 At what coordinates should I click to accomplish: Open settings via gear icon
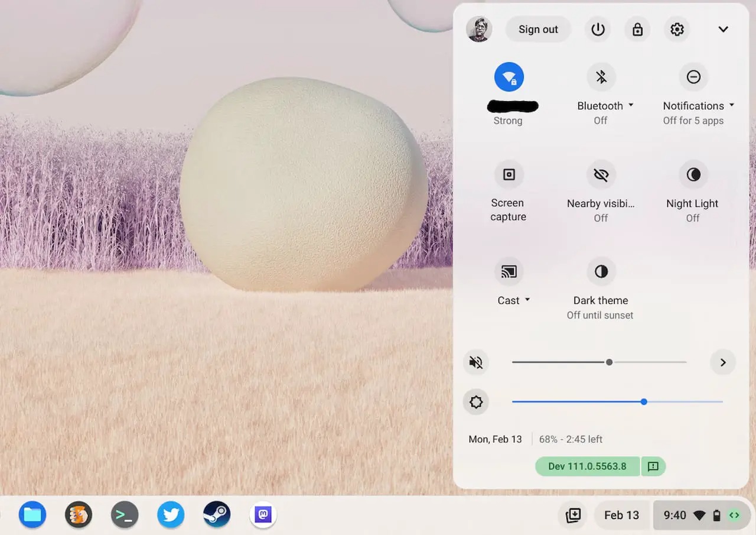677,29
